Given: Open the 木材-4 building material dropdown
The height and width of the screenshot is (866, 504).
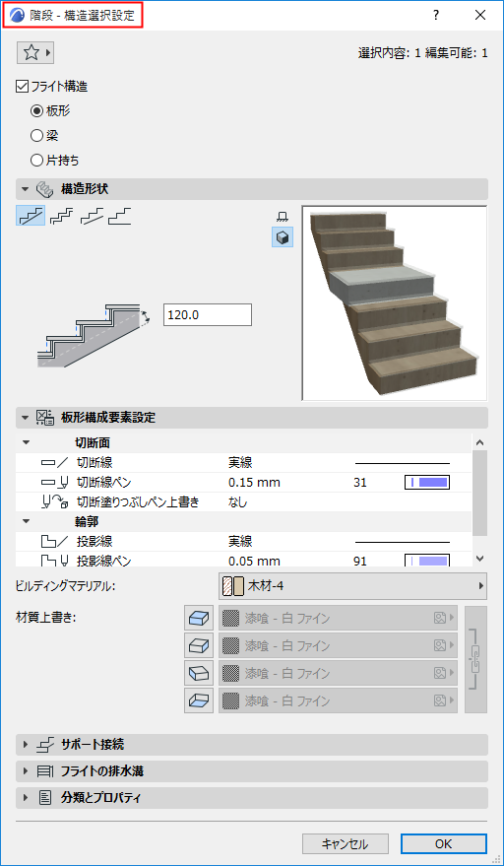Looking at the screenshot, I should (352, 586).
